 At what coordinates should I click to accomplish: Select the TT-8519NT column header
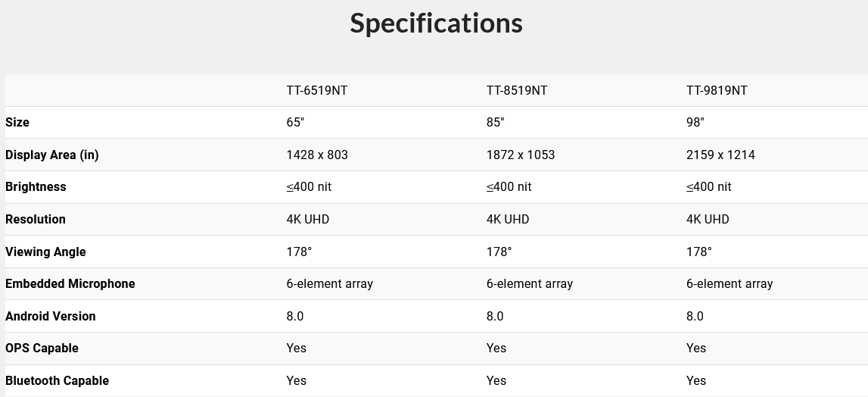point(517,90)
